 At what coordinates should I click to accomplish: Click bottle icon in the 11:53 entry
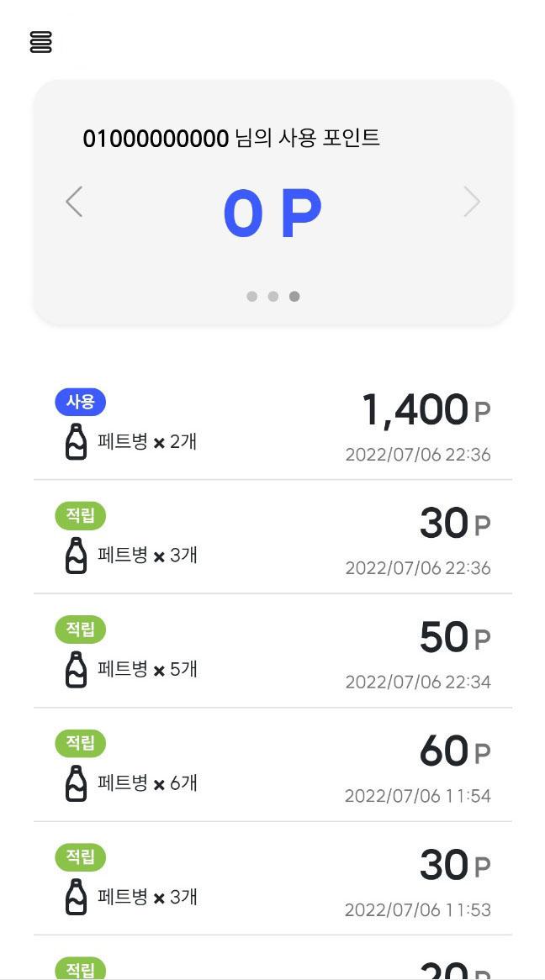(77, 897)
